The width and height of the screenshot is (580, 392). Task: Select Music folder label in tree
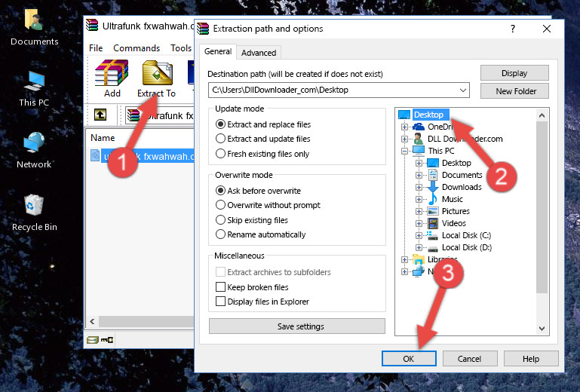pyautogui.click(x=452, y=199)
